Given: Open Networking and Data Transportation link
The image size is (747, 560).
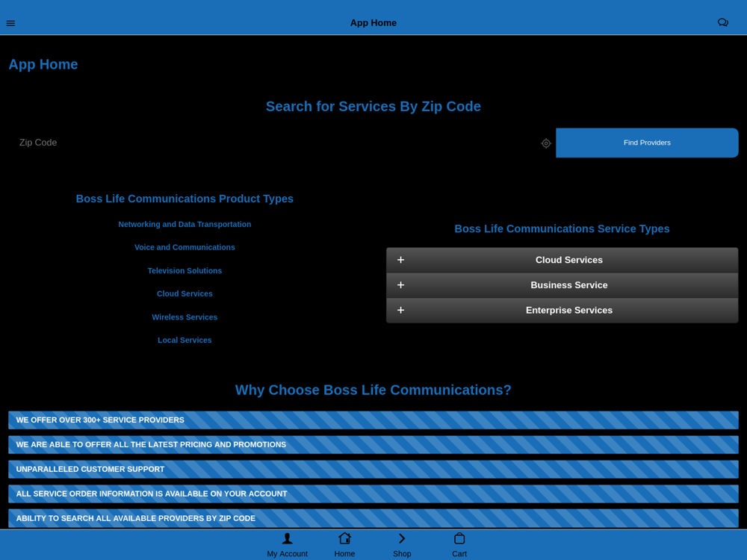Looking at the screenshot, I should click(185, 224).
